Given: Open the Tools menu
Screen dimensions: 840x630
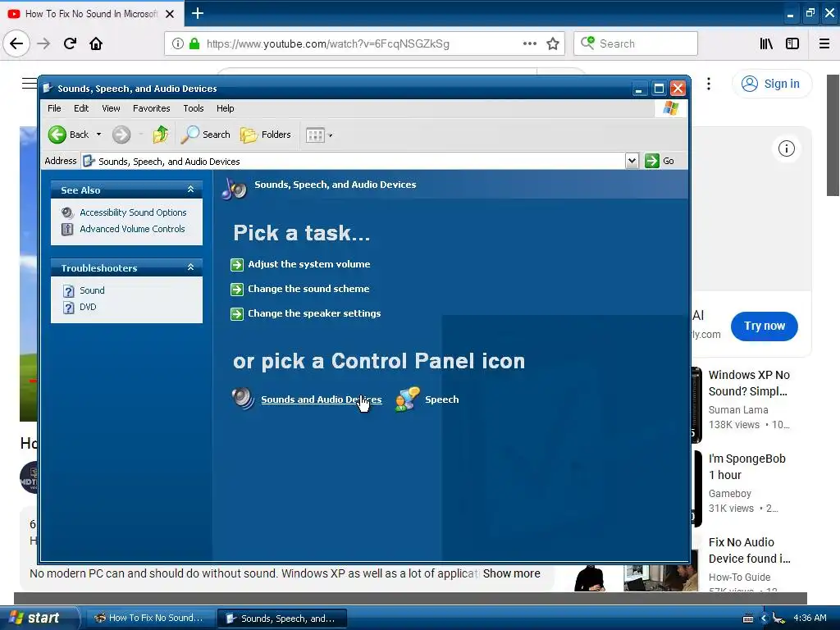Looking at the screenshot, I should pyautogui.click(x=194, y=108).
